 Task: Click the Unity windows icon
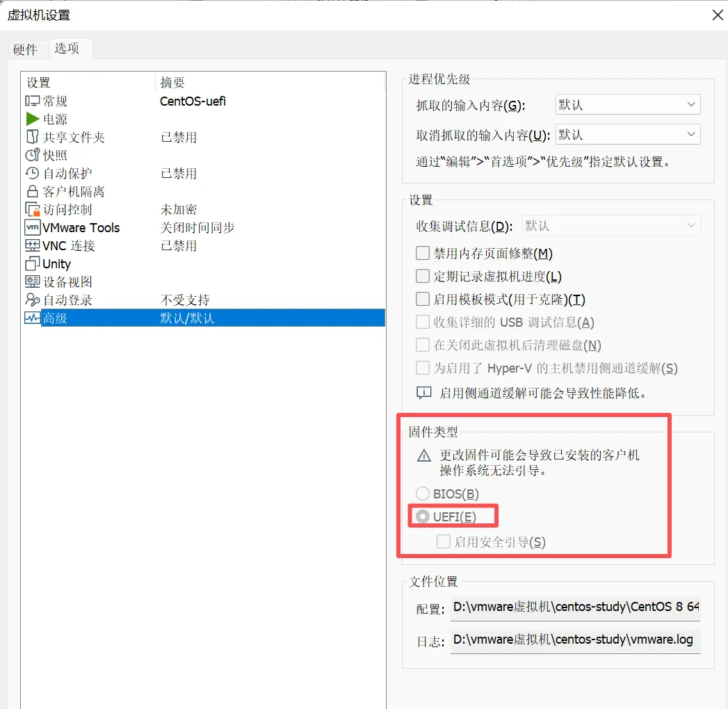point(32,263)
